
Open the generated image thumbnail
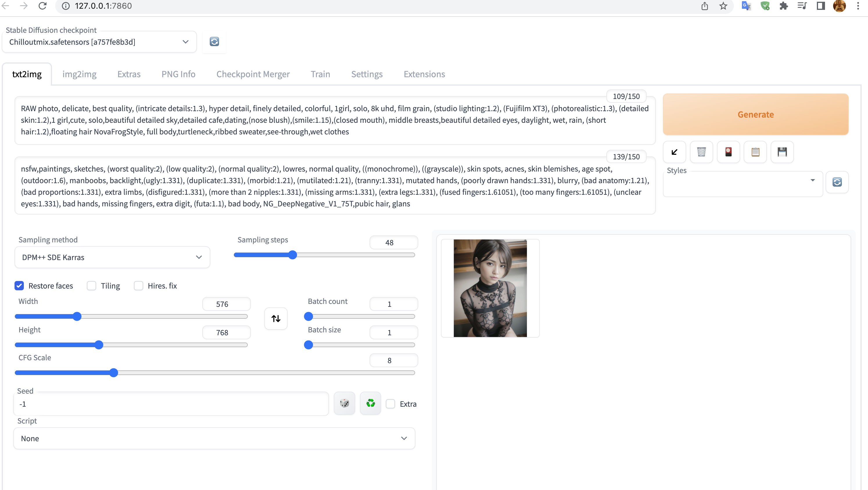490,288
